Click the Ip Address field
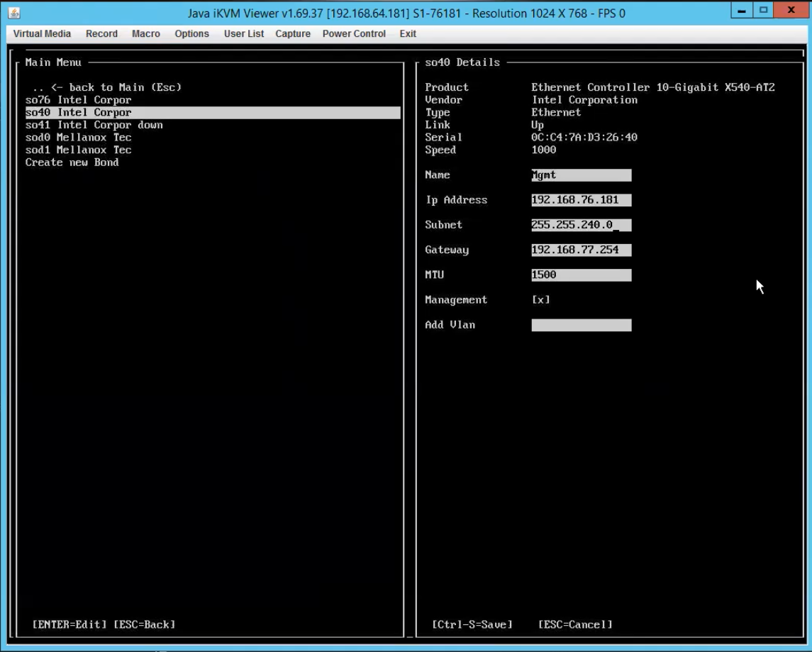Screen dimensions: 812x652 coord(580,199)
